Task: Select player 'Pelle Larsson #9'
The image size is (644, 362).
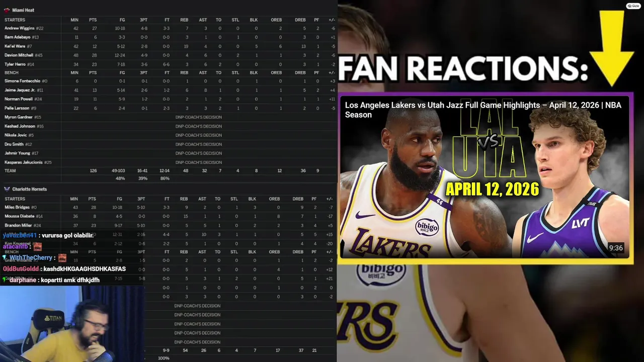Action: pyautogui.click(x=21, y=108)
